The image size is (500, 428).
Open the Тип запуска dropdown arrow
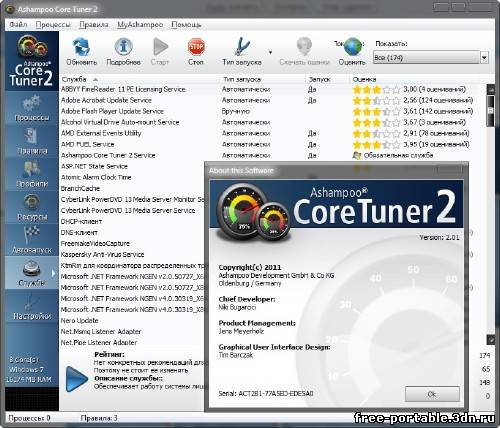tap(270, 52)
